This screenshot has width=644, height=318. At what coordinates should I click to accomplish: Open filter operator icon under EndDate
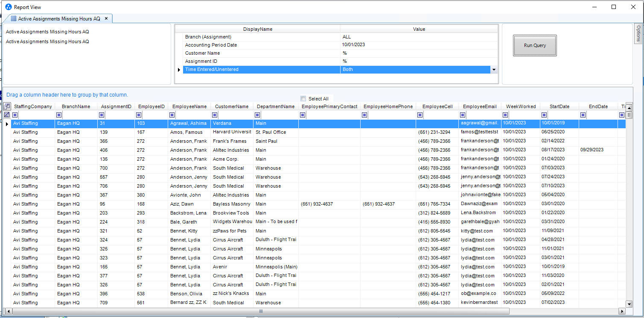click(583, 115)
